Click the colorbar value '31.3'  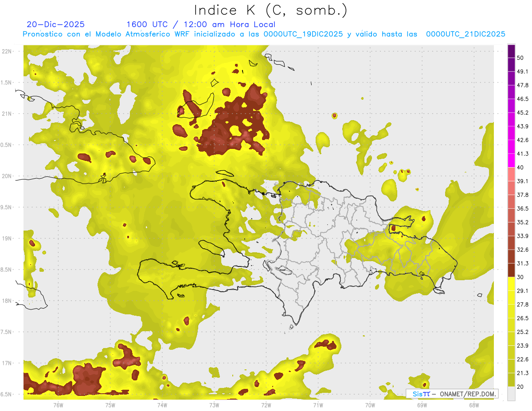point(523,263)
